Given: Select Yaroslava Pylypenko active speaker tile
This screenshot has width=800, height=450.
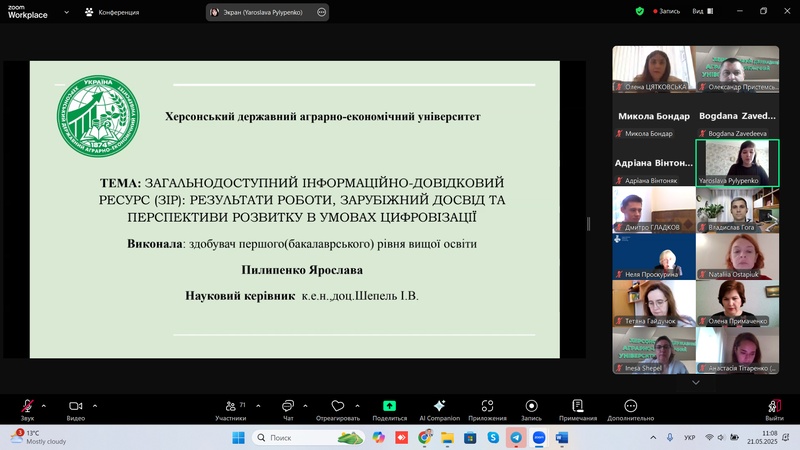Looking at the screenshot, I should [737, 163].
